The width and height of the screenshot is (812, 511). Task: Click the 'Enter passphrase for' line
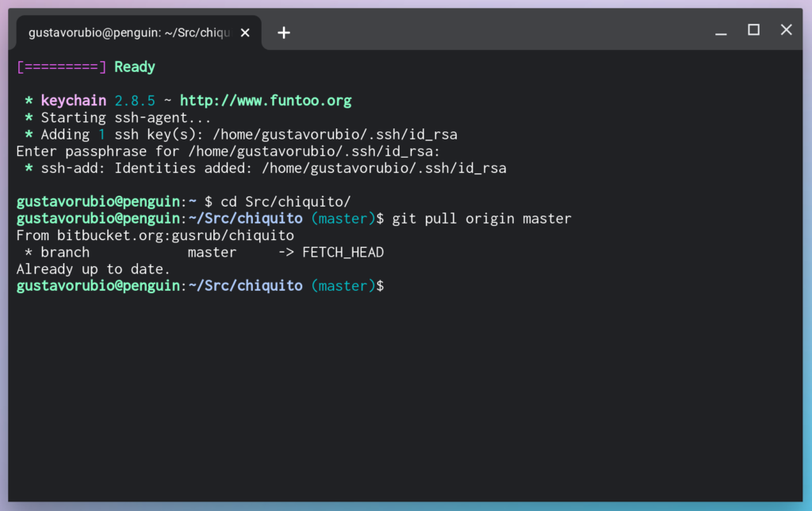(228, 151)
